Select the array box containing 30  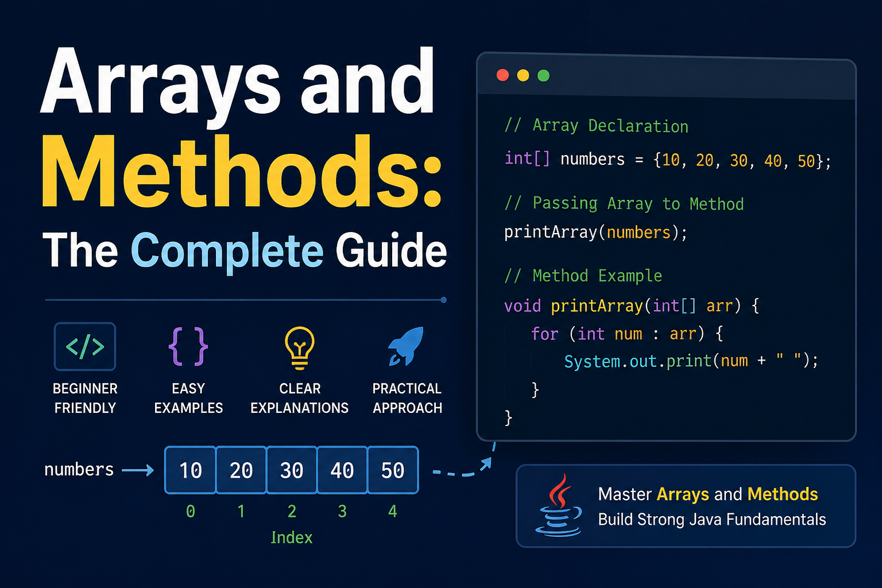pos(292,470)
